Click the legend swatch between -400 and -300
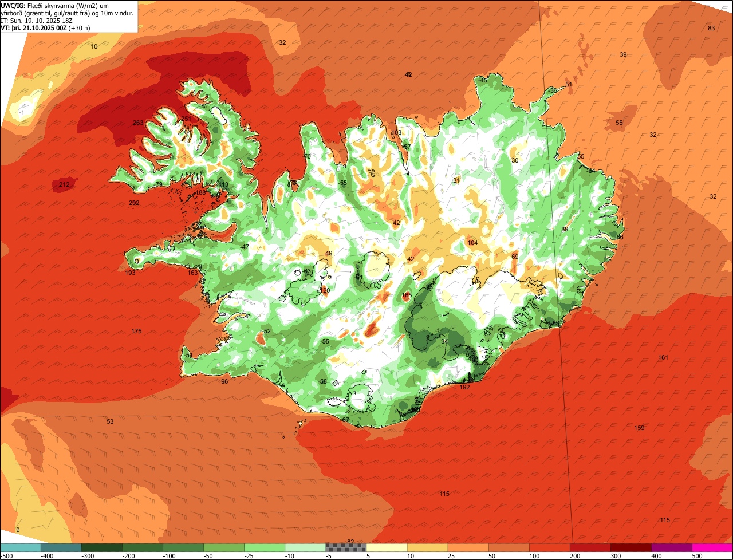 coord(61,547)
